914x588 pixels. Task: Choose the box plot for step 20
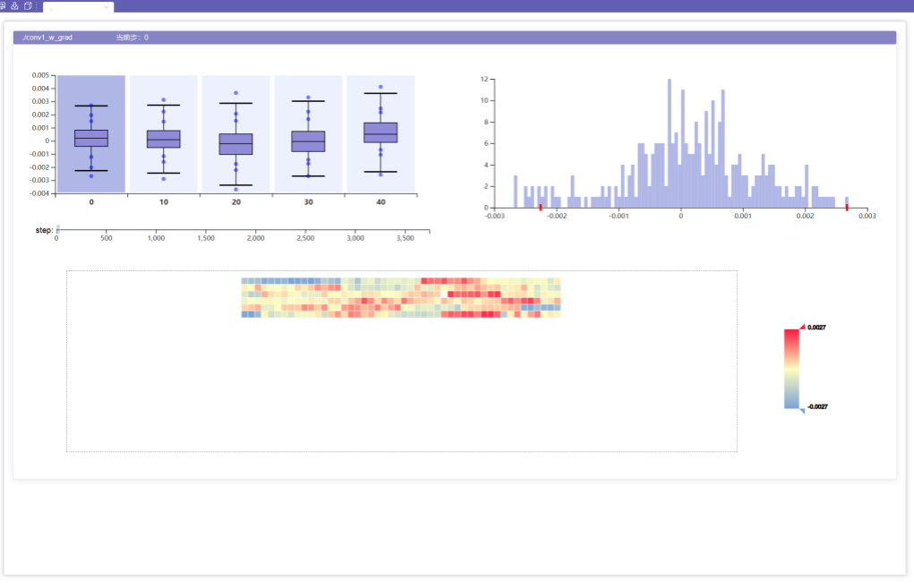point(235,134)
